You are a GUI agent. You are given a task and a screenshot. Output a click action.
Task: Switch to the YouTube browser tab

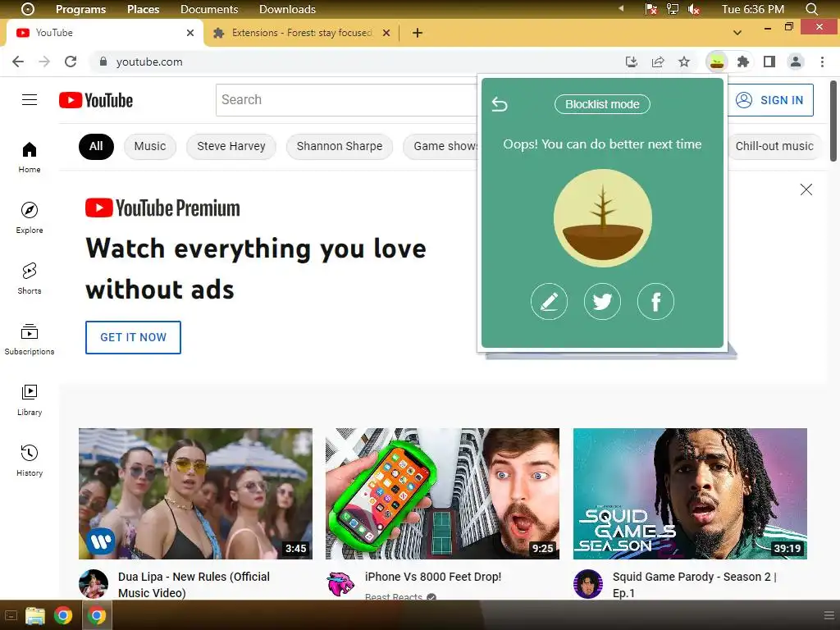click(104, 33)
